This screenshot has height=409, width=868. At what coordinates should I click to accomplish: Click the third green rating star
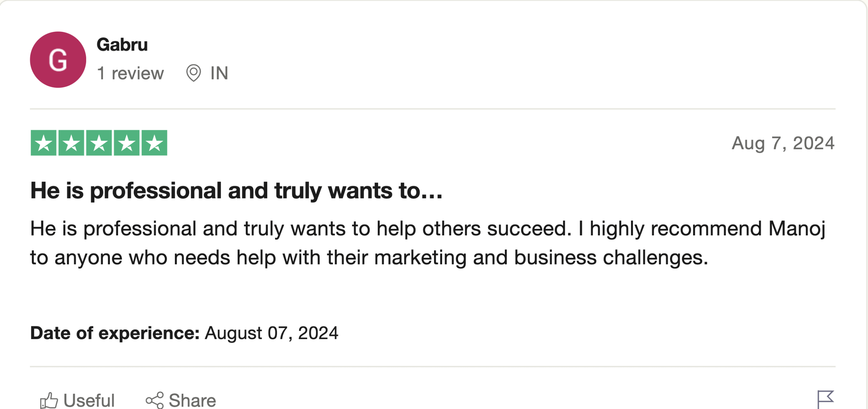[99, 143]
